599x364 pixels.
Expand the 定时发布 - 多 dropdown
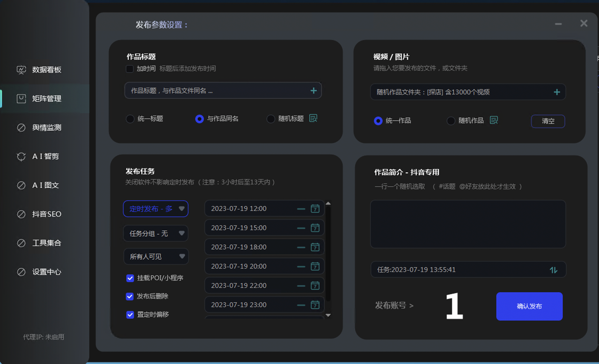(155, 209)
